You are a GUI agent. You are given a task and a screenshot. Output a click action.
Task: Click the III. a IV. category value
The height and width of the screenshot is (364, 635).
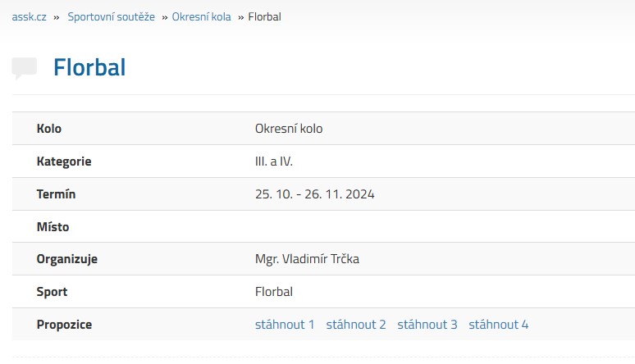(274, 162)
